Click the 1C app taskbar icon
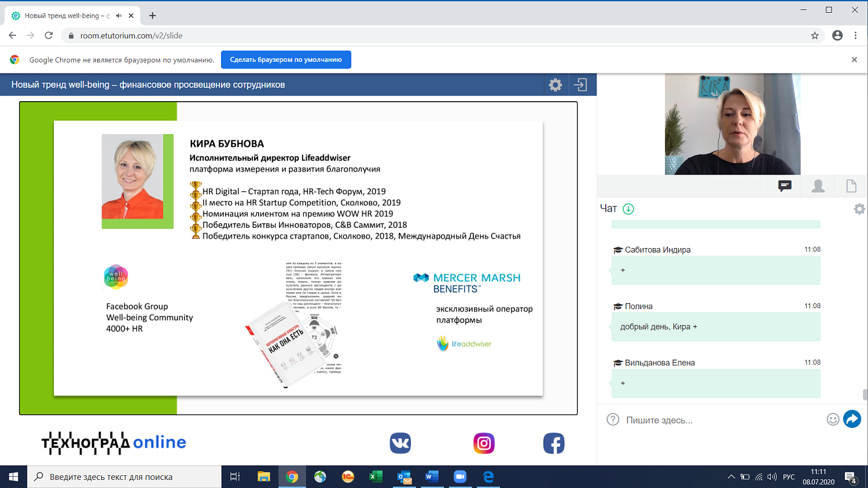Image resolution: width=868 pixels, height=488 pixels. click(x=348, y=477)
